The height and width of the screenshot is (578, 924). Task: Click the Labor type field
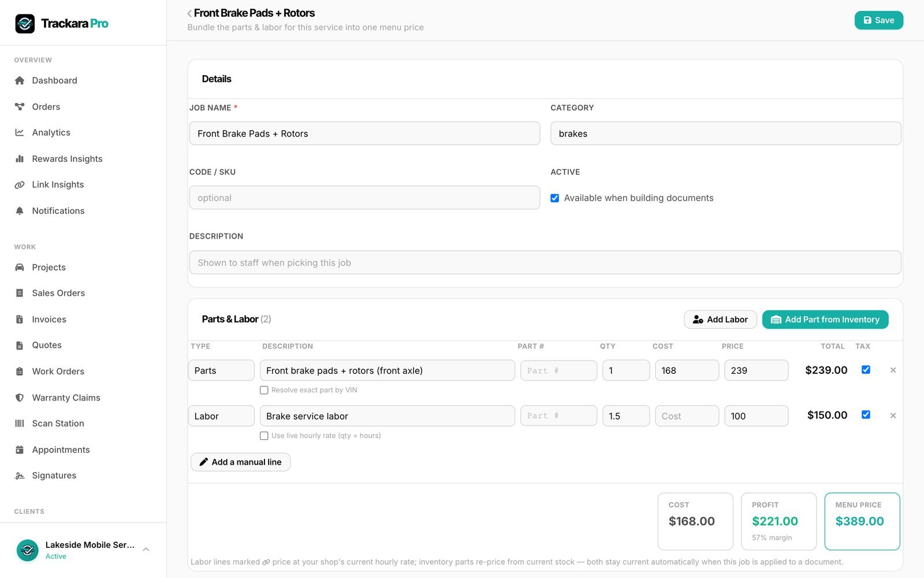[x=221, y=416]
